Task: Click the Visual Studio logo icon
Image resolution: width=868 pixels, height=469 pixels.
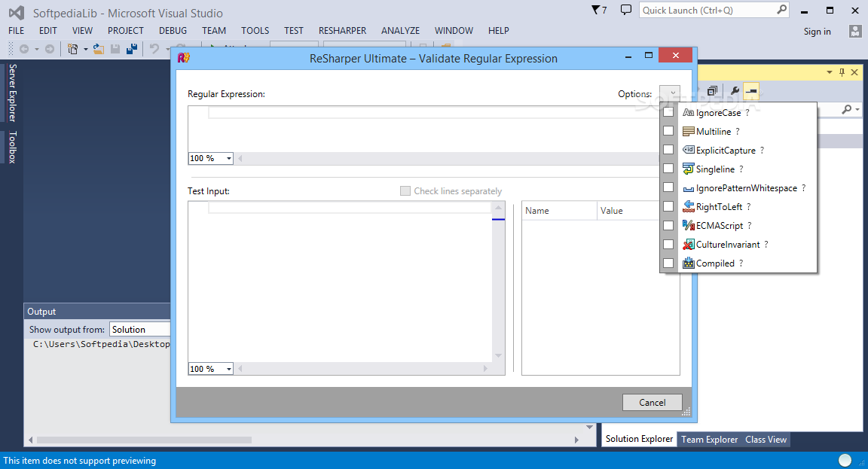Action: (x=16, y=13)
